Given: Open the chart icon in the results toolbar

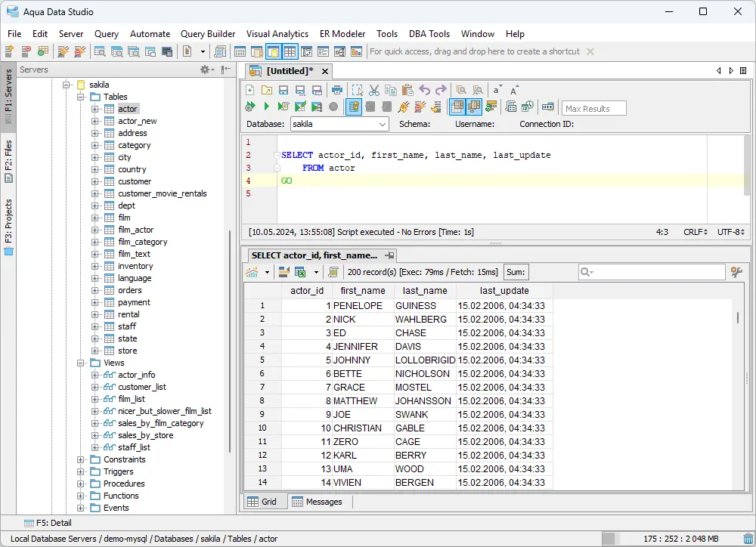Looking at the screenshot, I should point(250,272).
